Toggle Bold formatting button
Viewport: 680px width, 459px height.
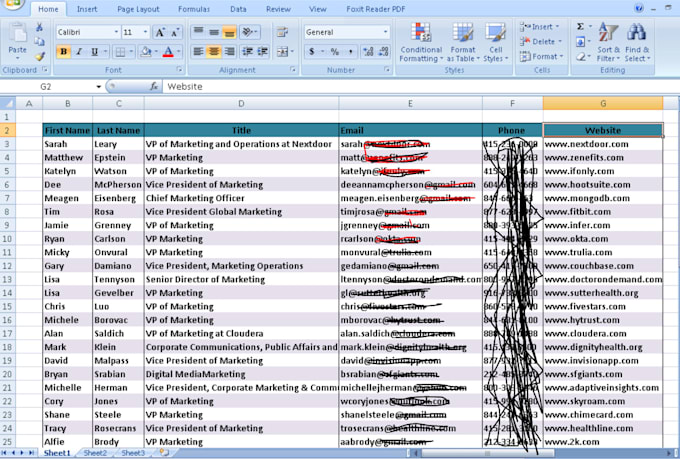(x=64, y=51)
